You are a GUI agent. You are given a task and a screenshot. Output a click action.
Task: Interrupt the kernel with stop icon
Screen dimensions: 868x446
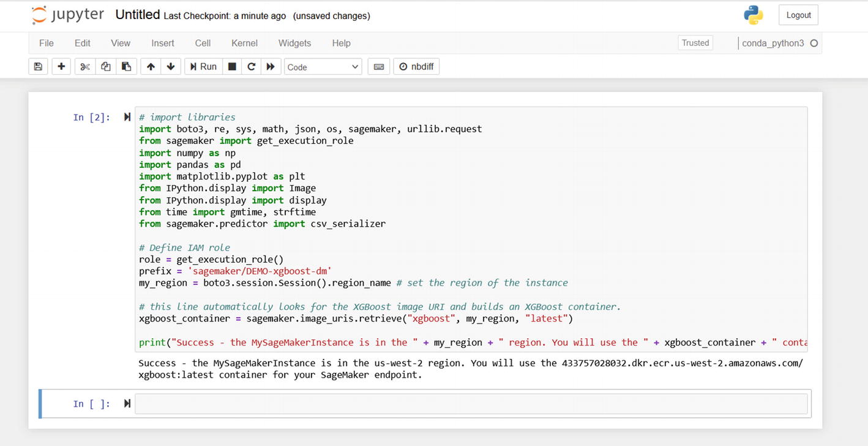coord(232,67)
